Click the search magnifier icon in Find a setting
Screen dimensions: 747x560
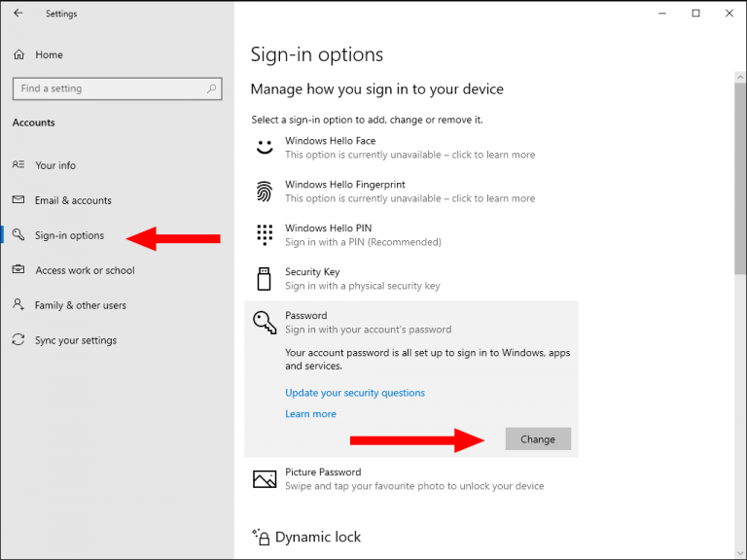[x=211, y=88]
